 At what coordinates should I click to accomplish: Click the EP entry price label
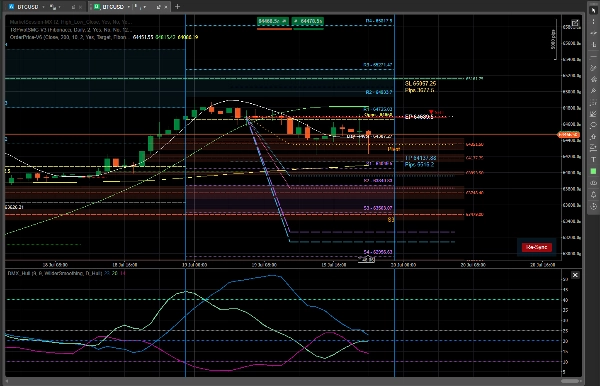(x=419, y=117)
